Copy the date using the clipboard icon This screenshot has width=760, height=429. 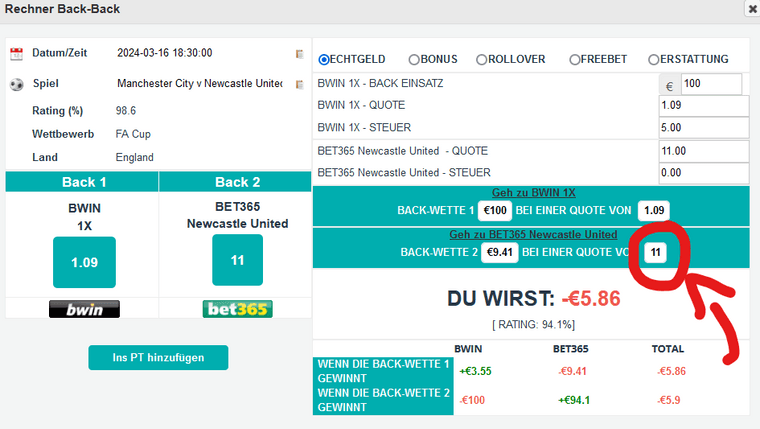coord(300,54)
